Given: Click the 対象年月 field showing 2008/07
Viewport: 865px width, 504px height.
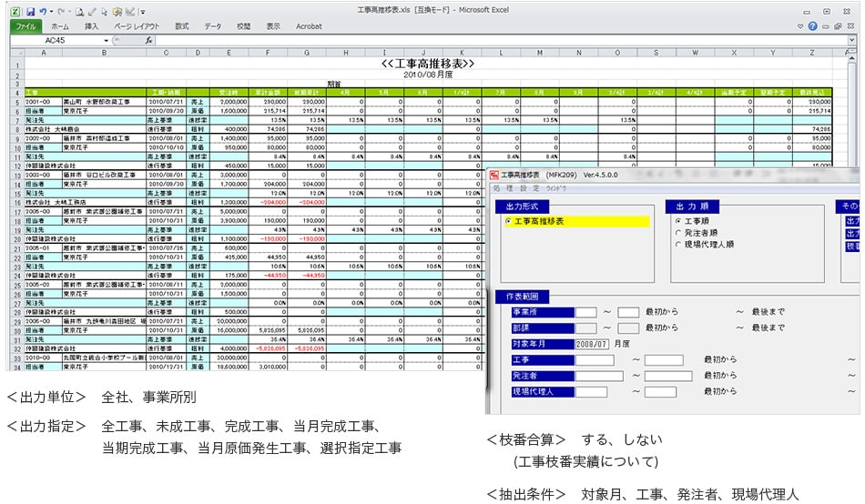Looking at the screenshot, I should [592, 344].
